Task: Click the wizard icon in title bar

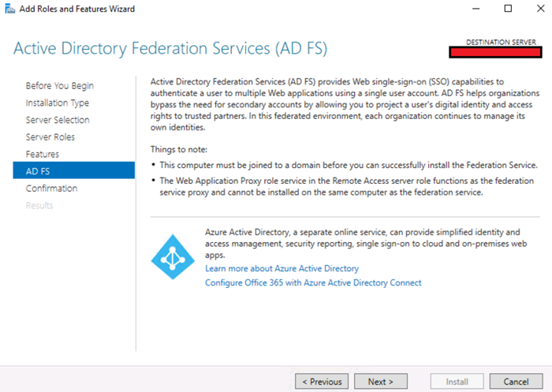Action: click(x=9, y=9)
